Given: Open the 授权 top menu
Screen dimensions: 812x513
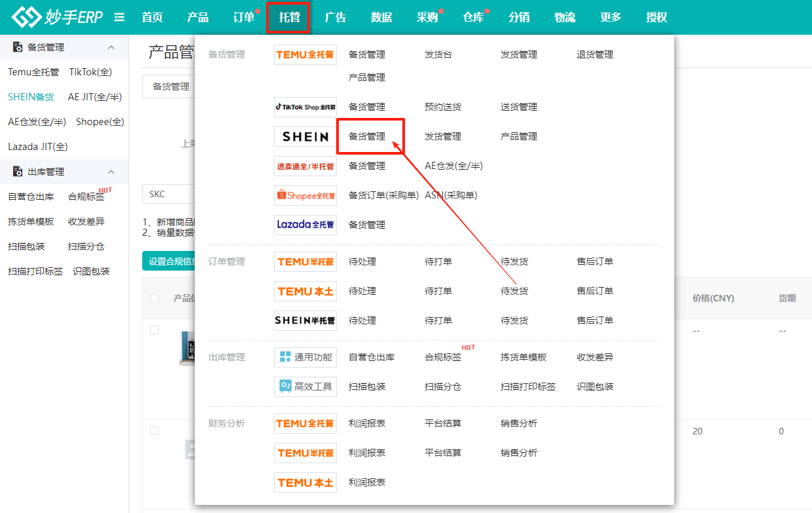Looking at the screenshot, I should pyautogui.click(x=657, y=17).
